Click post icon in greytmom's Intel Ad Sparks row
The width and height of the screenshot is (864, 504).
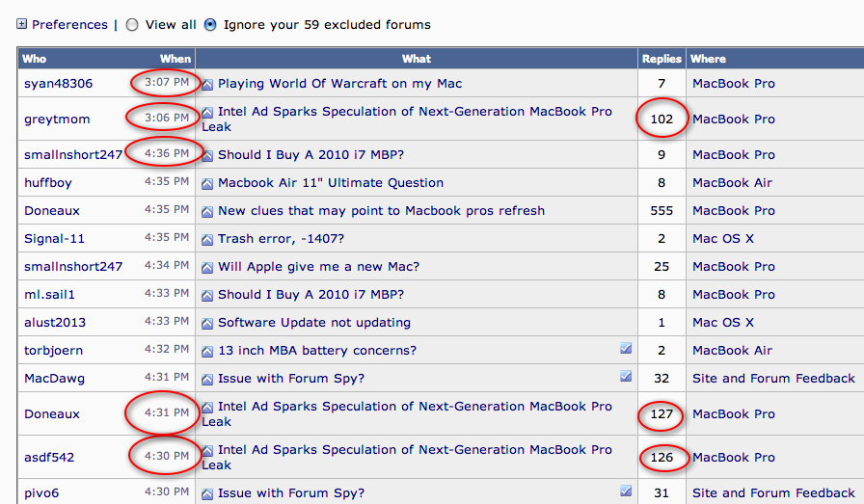point(207,113)
